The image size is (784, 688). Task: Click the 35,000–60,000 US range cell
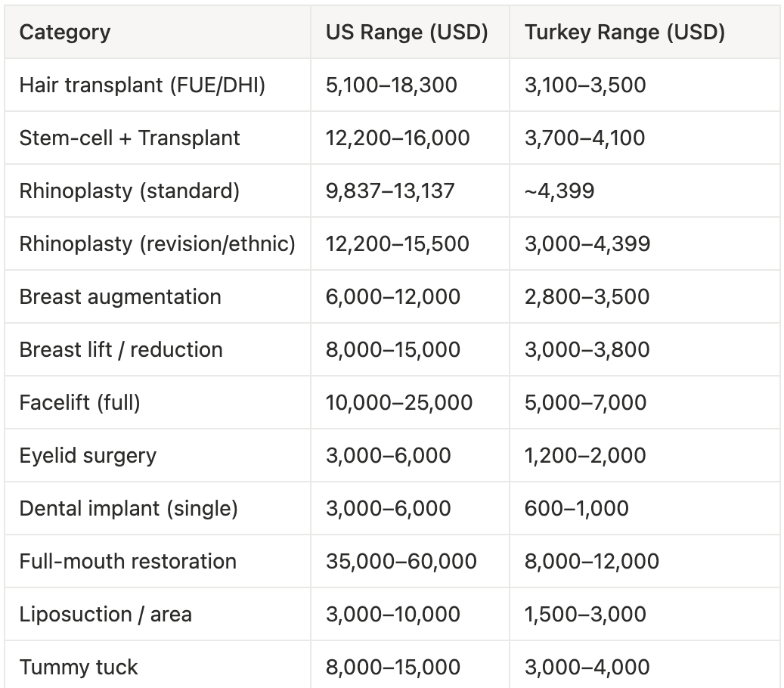point(401,561)
